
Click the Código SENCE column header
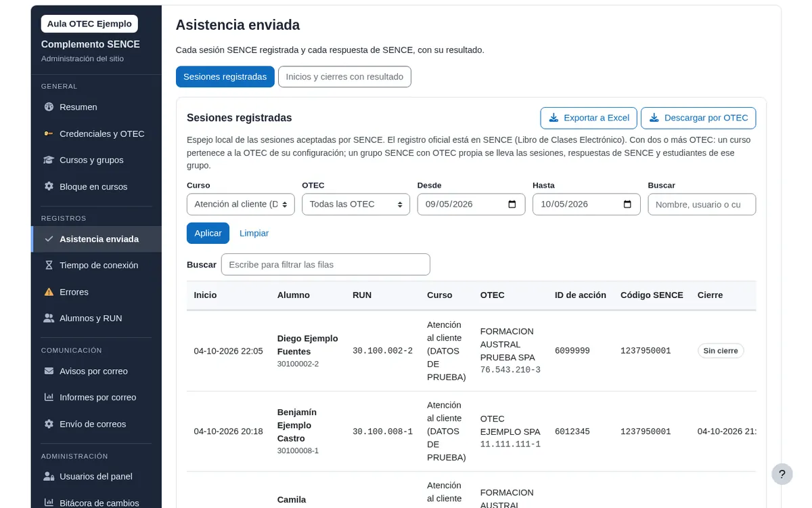click(x=652, y=295)
